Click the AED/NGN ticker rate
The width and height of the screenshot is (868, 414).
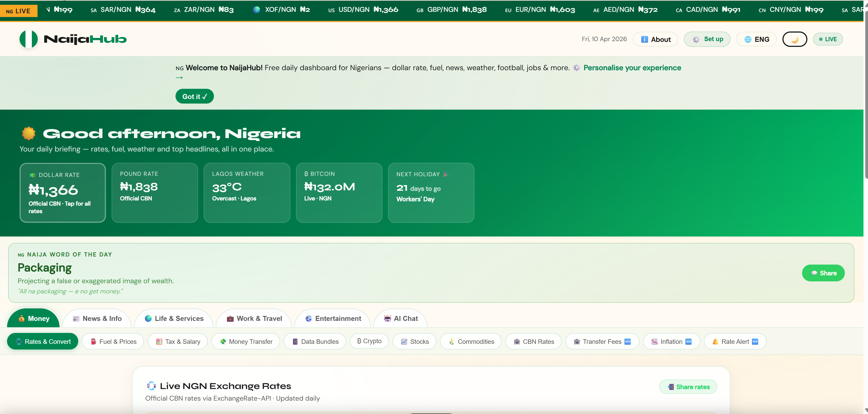point(625,10)
